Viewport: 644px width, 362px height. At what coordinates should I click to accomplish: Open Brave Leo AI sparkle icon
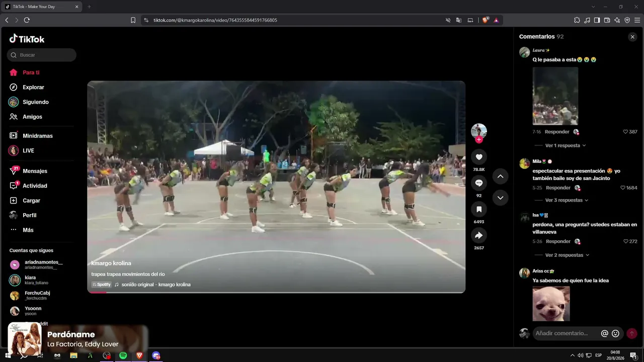(x=617, y=20)
